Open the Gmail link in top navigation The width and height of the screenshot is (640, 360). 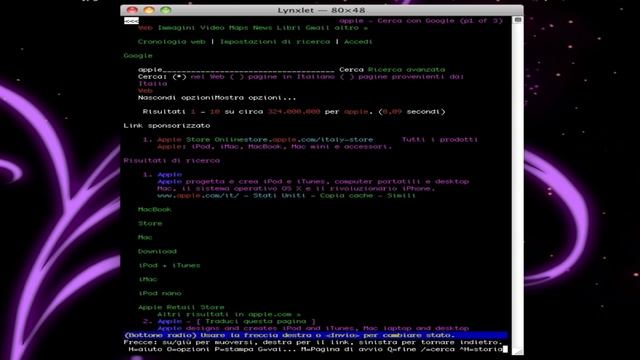pos(318,28)
